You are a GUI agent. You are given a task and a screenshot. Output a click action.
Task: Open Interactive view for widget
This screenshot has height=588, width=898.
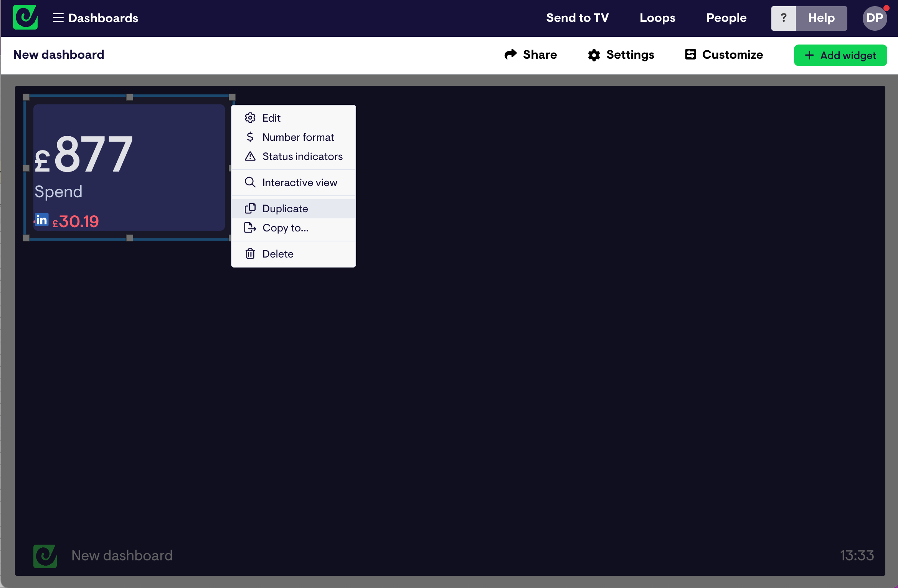300,182
